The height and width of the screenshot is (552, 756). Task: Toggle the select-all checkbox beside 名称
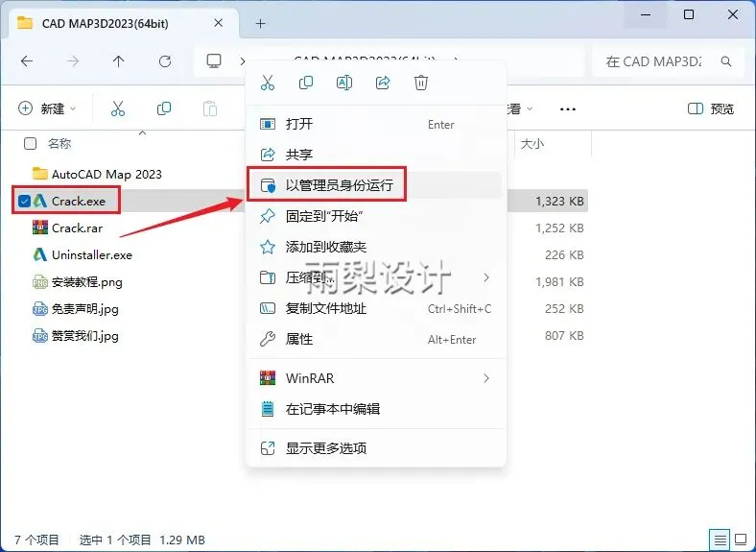(30, 144)
